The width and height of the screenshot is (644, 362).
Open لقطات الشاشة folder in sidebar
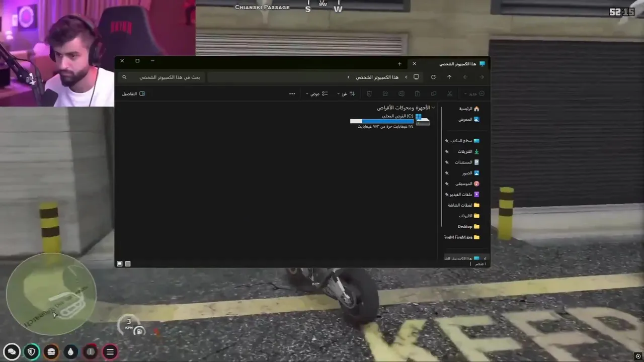[x=463, y=205]
